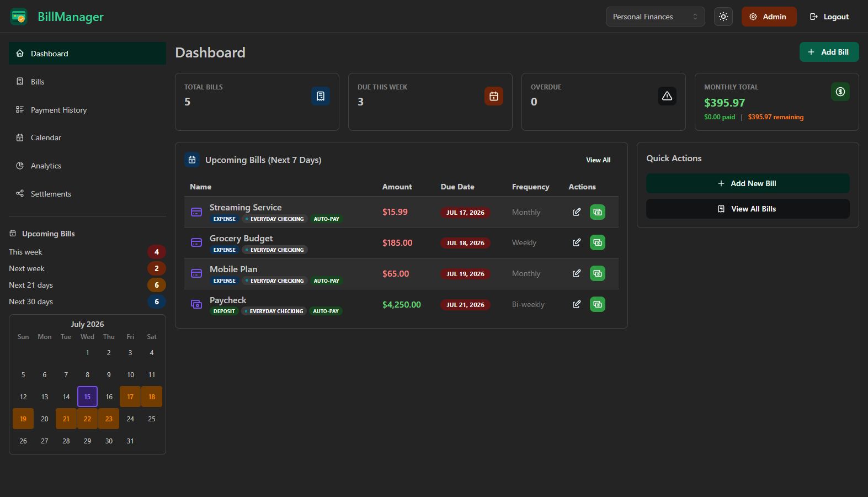Image resolution: width=868 pixels, height=497 pixels.
Task: Select Next 30 days filter
Action: coord(87,302)
